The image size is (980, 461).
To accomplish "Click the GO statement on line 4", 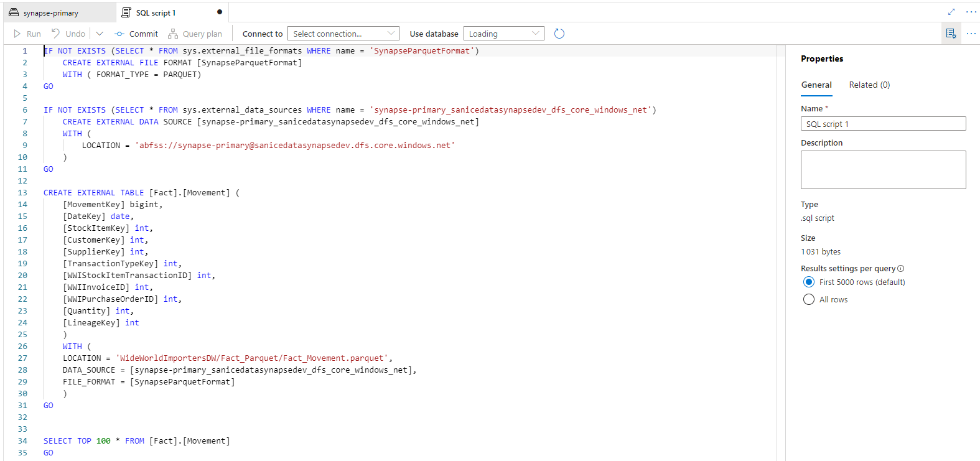I will click(x=49, y=86).
